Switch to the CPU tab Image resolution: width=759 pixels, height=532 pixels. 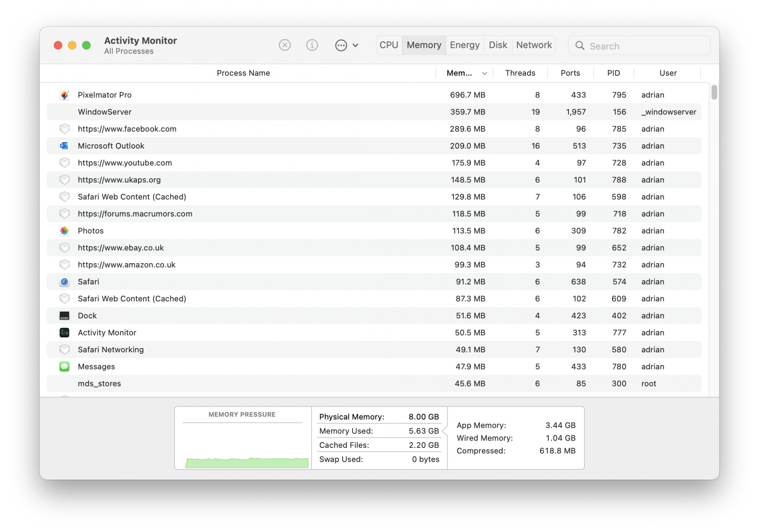click(x=389, y=45)
